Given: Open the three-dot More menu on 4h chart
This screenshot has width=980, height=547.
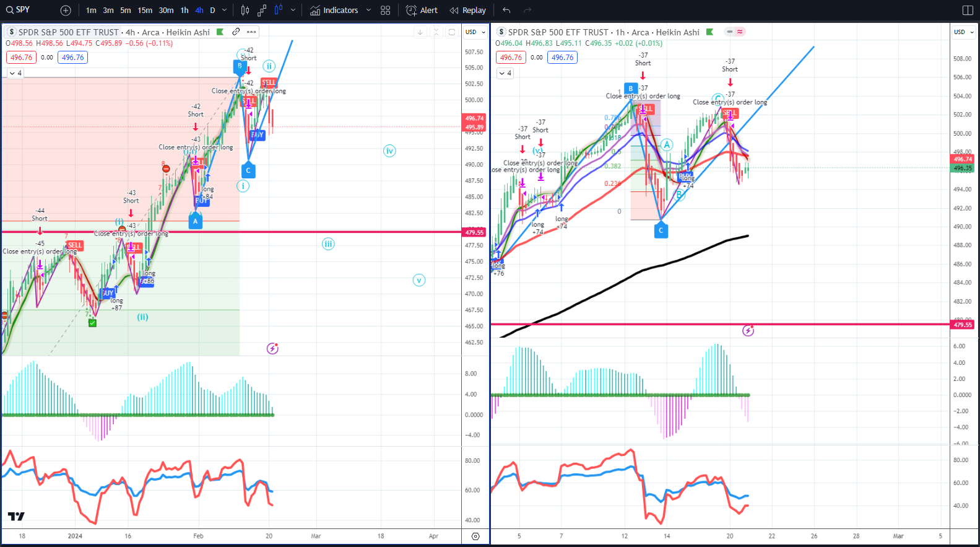Looking at the screenshot, I should tap(251, 32).
